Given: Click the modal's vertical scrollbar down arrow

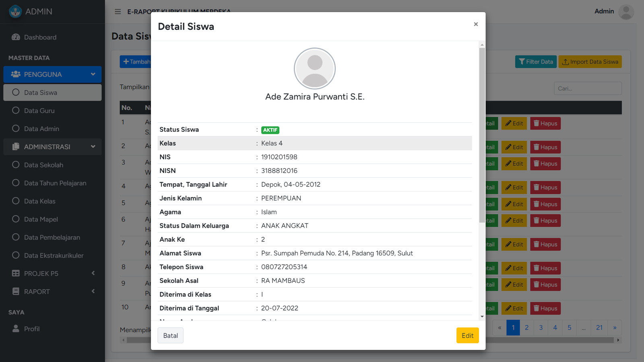Looking at the screenshot, I should 482,317.
